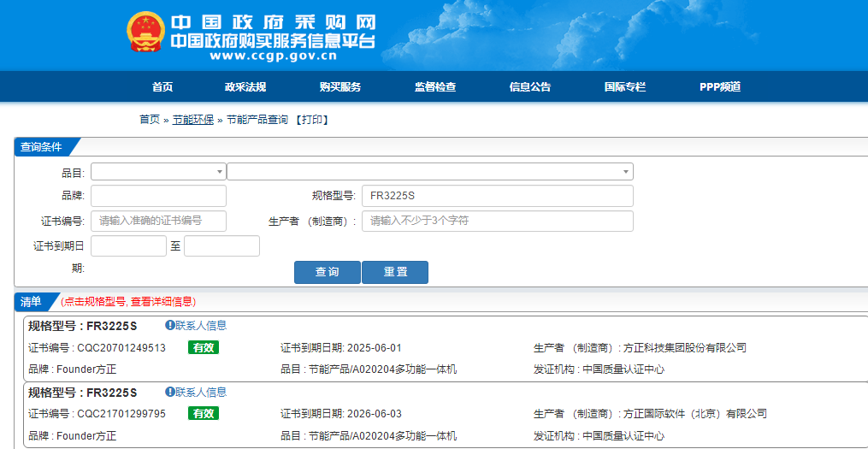Screen dimensions: 868x449
Task: Click into the 证书编号 input box
Action: click(x=158, y=221)
